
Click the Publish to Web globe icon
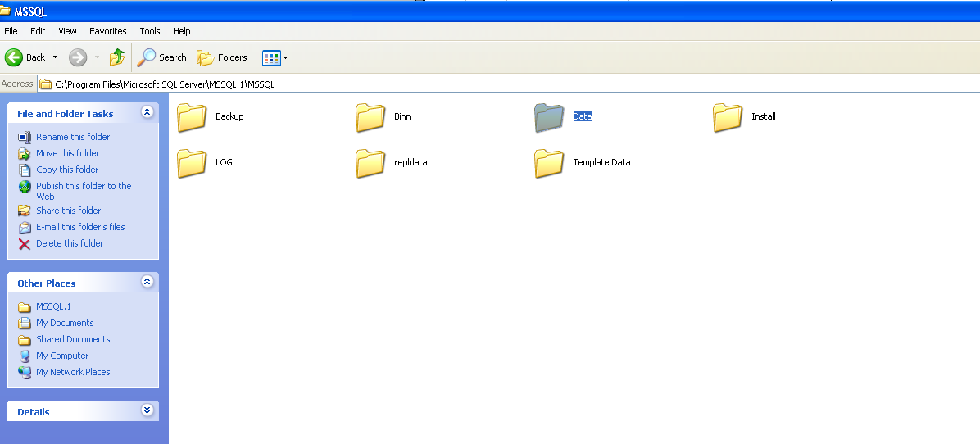coord(25,187)
